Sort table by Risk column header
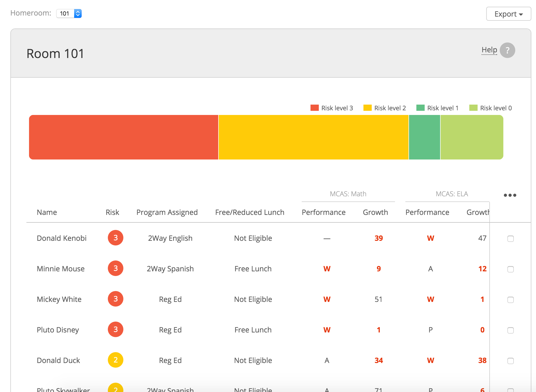This screenshot has width=536, height=392. [x=112, y=212]
